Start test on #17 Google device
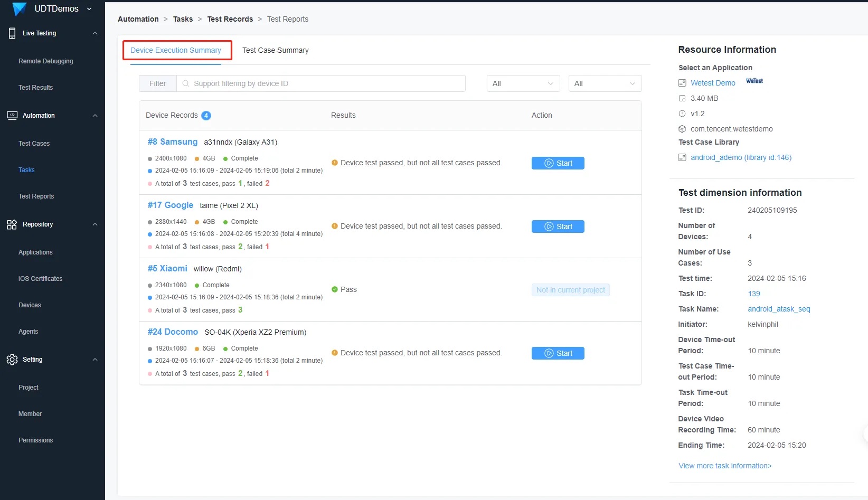868x500 pixels. (x=558, y=227)
